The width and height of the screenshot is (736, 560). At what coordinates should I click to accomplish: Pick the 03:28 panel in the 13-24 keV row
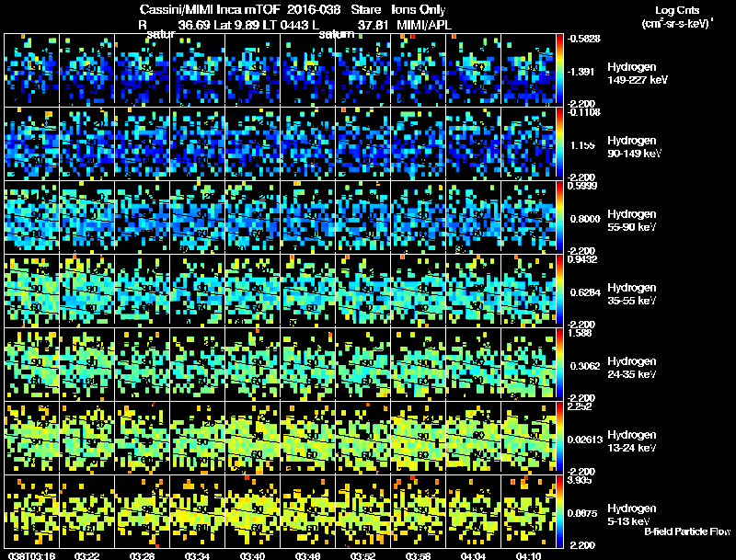[x=142, y=438]
